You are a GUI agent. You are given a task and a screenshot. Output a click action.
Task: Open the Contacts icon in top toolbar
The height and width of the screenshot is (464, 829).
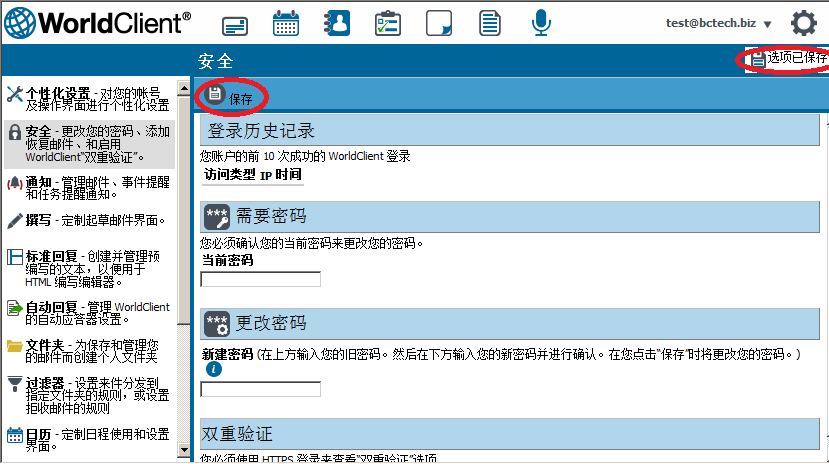click(337, 23)
